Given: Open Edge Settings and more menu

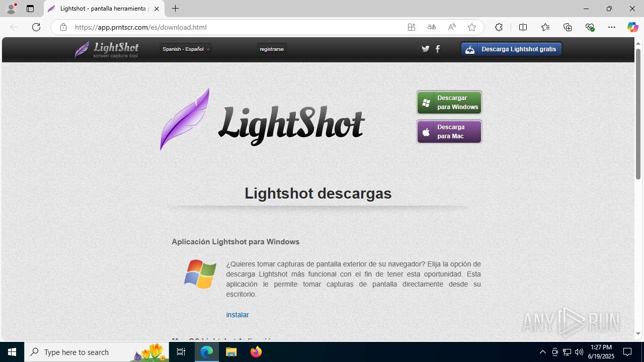Looking at the screenshot, I should (x=612, y=27).
